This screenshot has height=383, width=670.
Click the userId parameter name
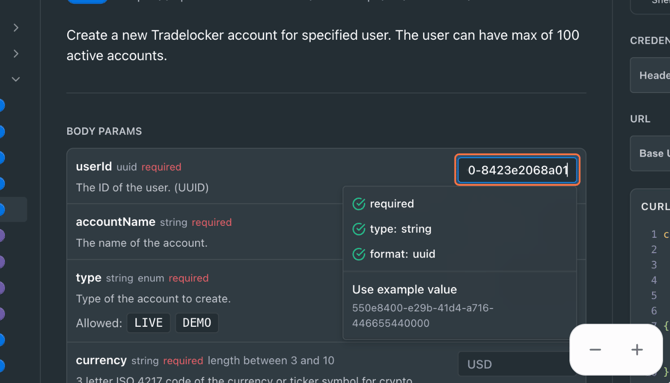click(x=94, y=166)
